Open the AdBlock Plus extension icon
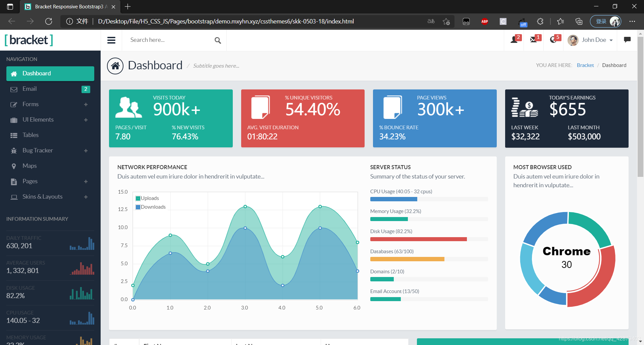Image resolution: width=644 pixels, height=345 pixels. click(x=485, y=21)
